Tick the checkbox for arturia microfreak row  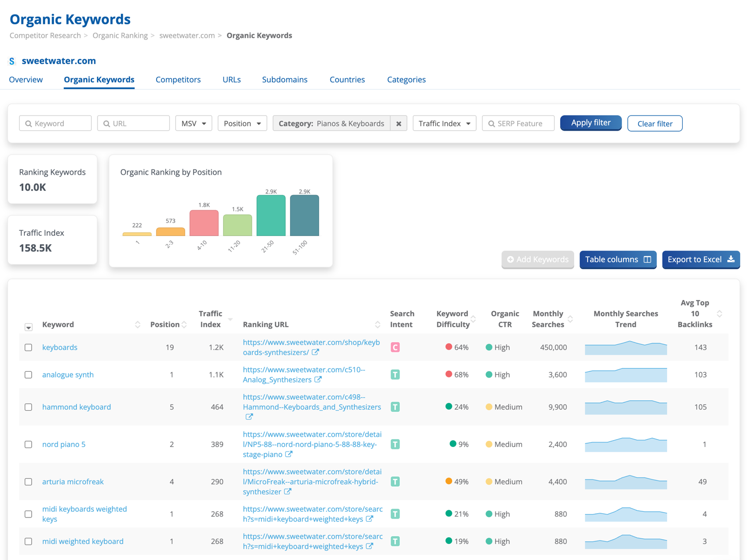pyautogui.click(x=29, y=482)
